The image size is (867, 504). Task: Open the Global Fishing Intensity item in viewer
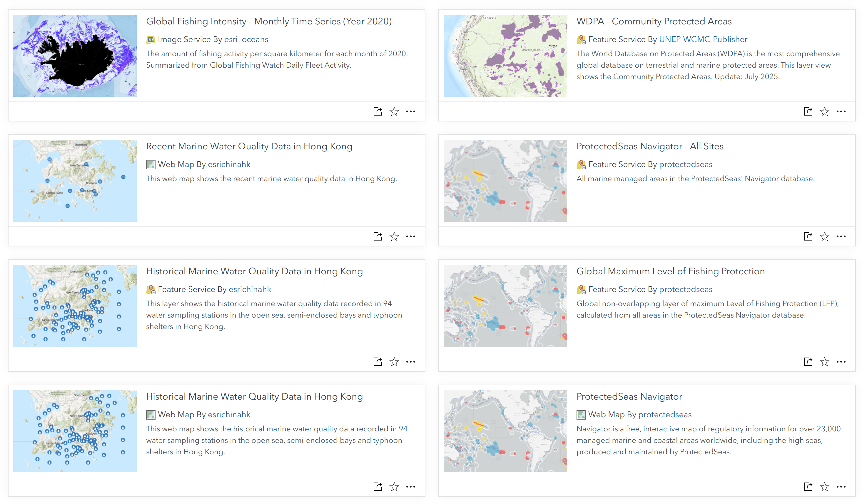pyautogui.click(x=377, y=111)
